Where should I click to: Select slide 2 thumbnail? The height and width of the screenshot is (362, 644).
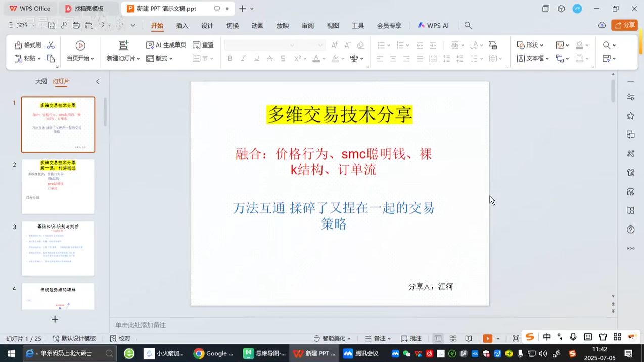pos(58,187)
